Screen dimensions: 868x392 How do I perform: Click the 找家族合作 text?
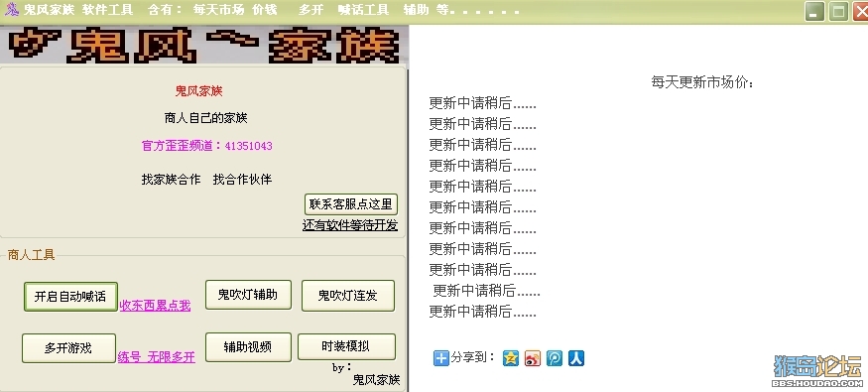pyautogui.click(x=171, y=180)
